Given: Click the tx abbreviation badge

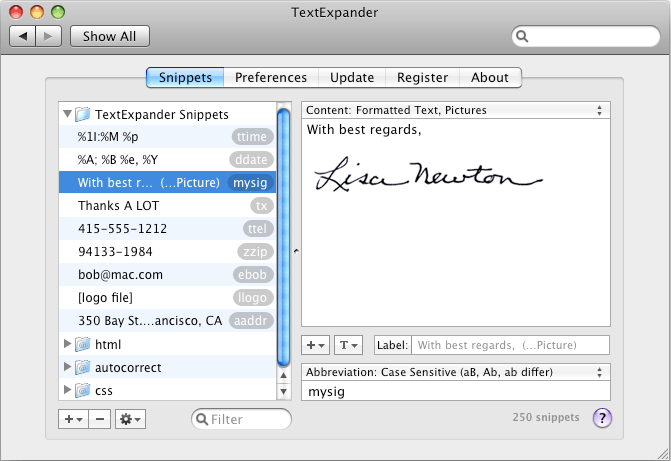Looking at the screenshot, I should (x=261, y=205).
